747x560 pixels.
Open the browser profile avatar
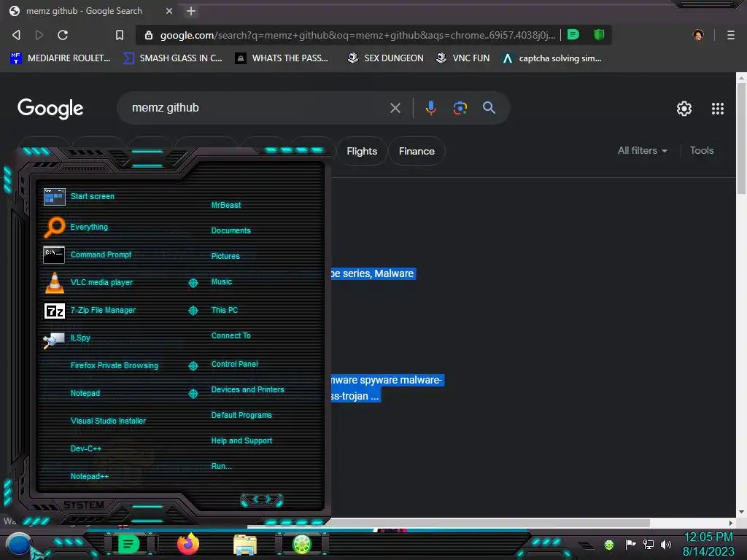pos(698,35)
